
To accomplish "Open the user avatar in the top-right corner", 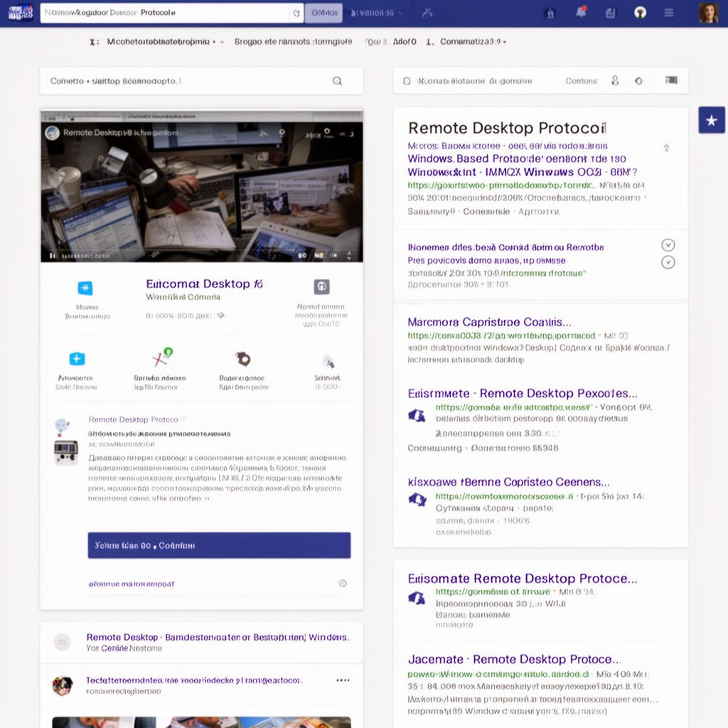I will 709,13.
